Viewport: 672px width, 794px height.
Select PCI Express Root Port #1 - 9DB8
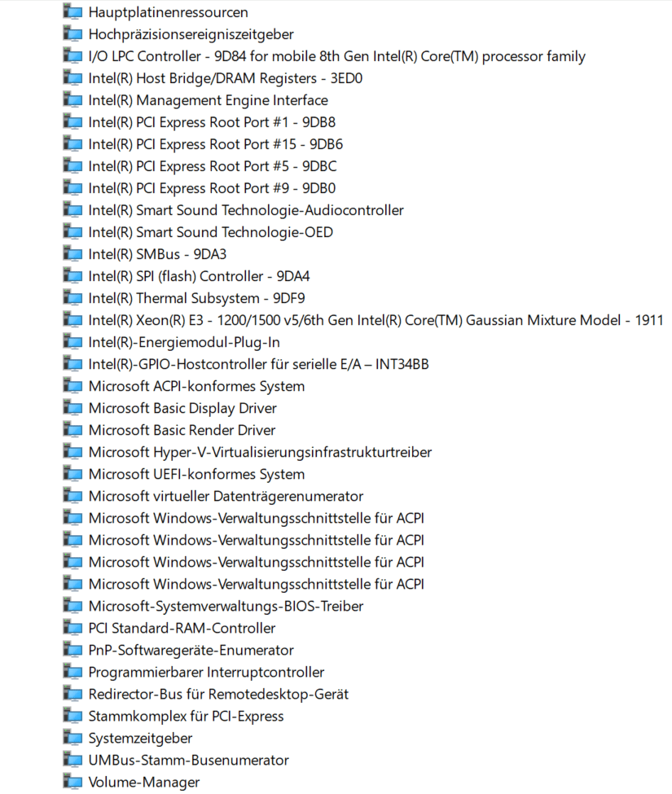[x=212, y=122]
